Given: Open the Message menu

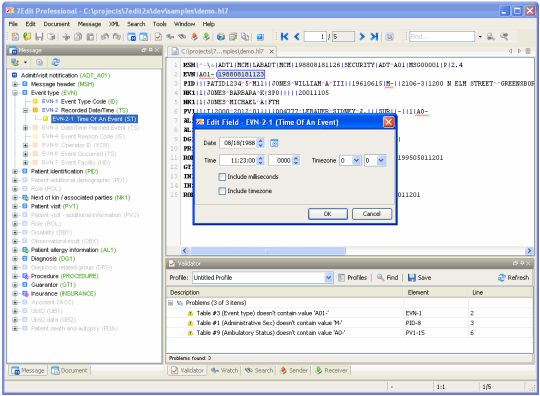Looking at the screenshot, I should (x=90, y=24).
